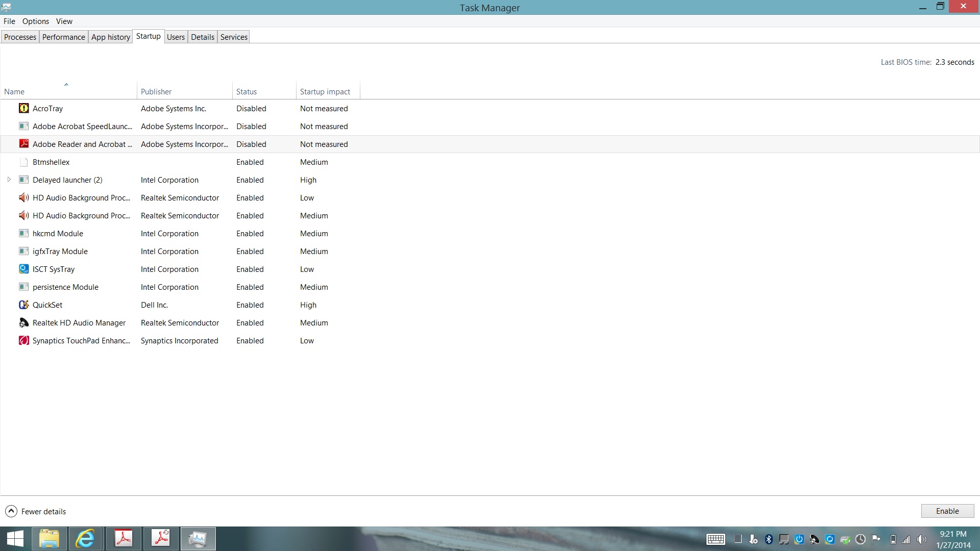Select the igfxTray Module row name

click(x=60, y=251)
